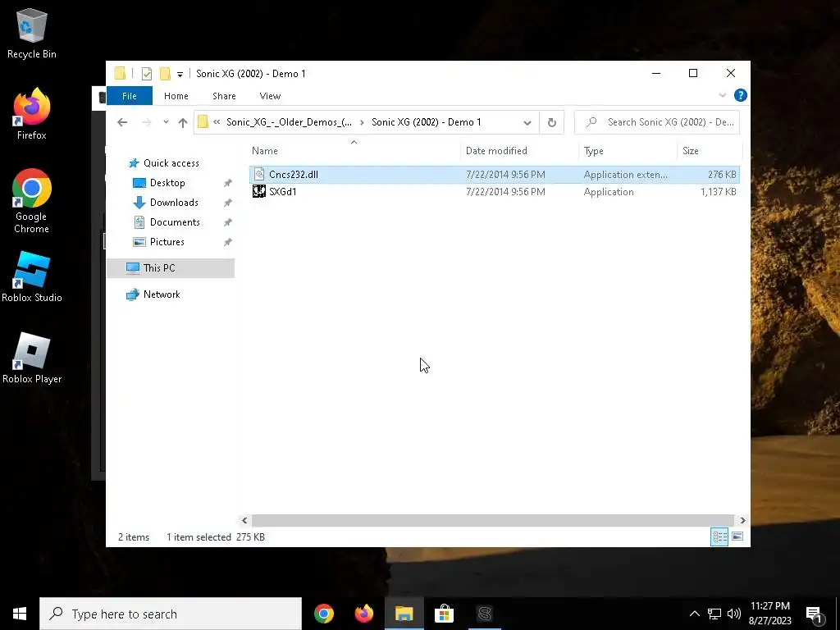Click the pin icon next to Downloads

pos(228,203)
